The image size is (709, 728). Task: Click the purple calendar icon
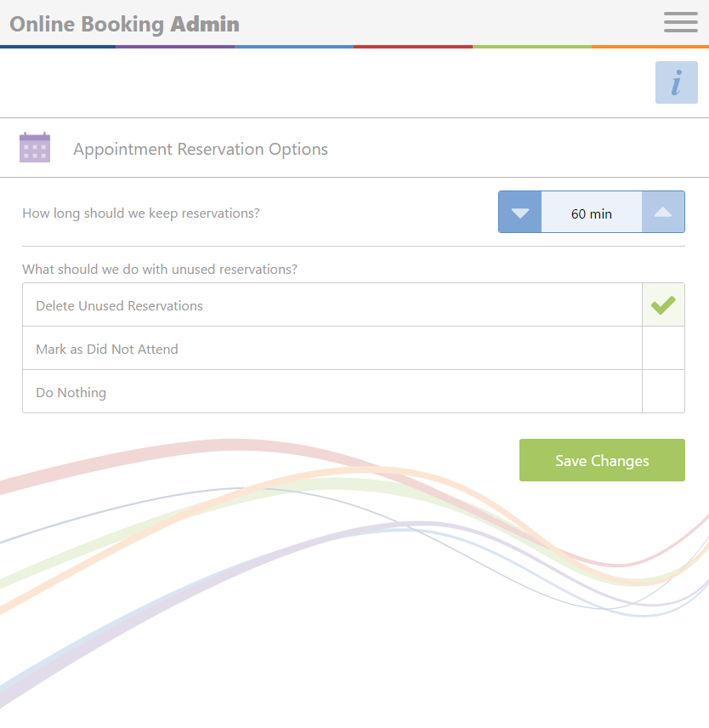pos(35,148)
